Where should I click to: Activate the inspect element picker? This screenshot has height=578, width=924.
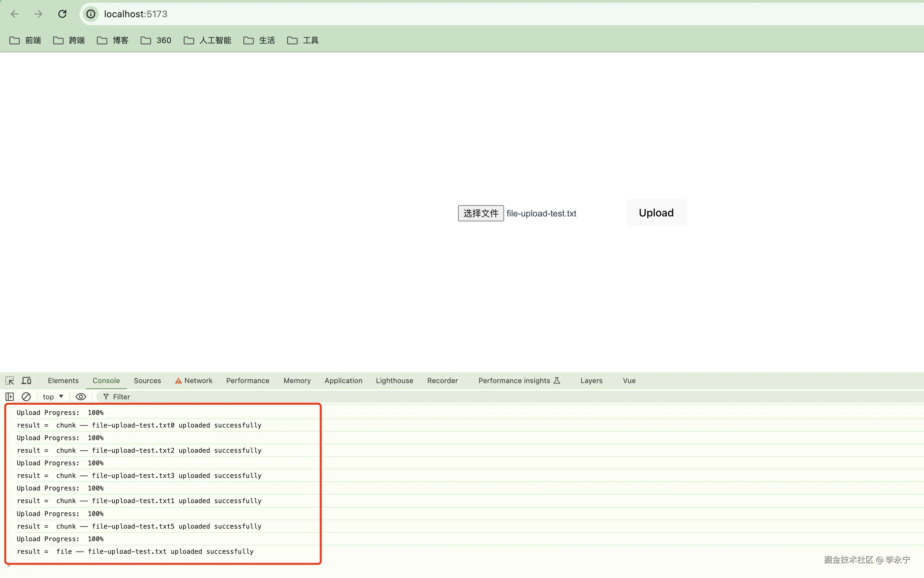click(10, 380)
